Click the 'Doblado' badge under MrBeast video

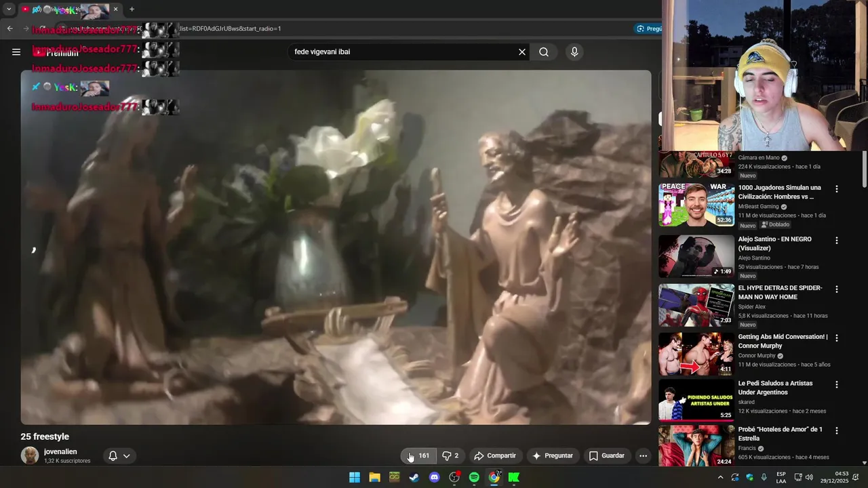click(x=775, y=225)
